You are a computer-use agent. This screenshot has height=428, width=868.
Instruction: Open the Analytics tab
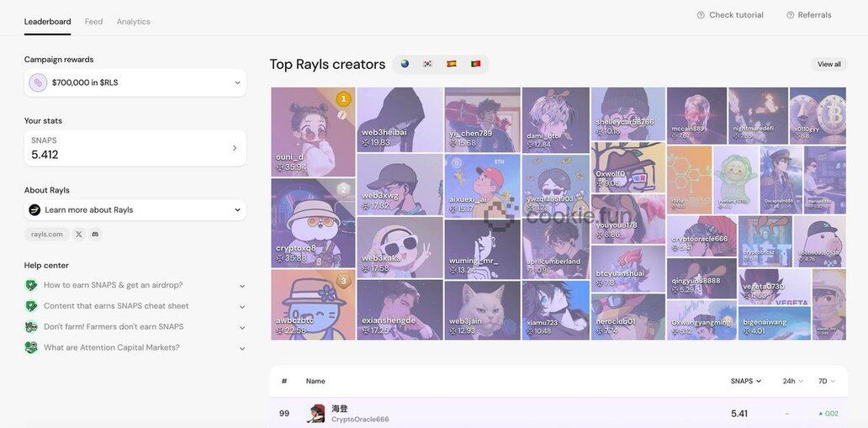pos(133,22)
